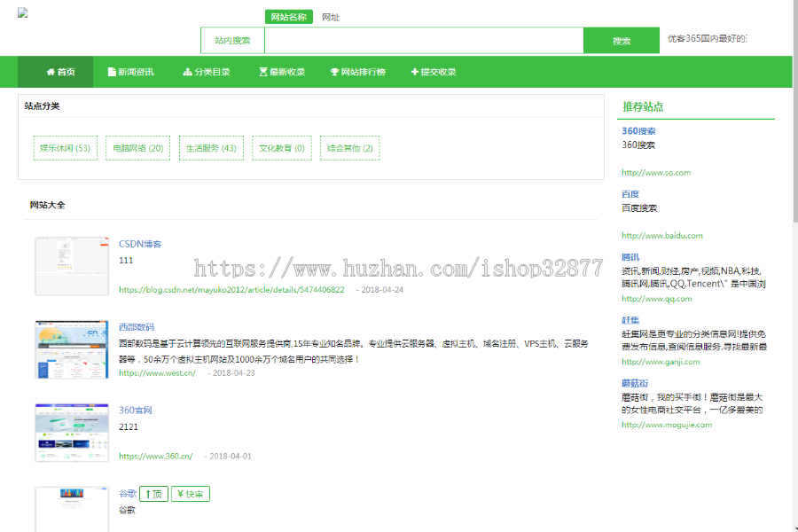This screenshot has height=532, width=798.
Task: Click the 顶 button beside 谷歌
Action: pos(153,494)
